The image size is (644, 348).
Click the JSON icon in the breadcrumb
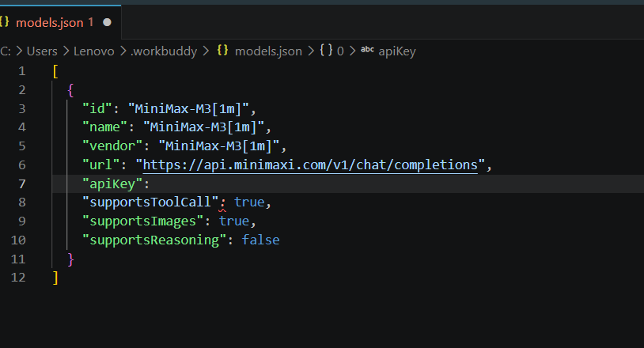(x=222, y=51)
